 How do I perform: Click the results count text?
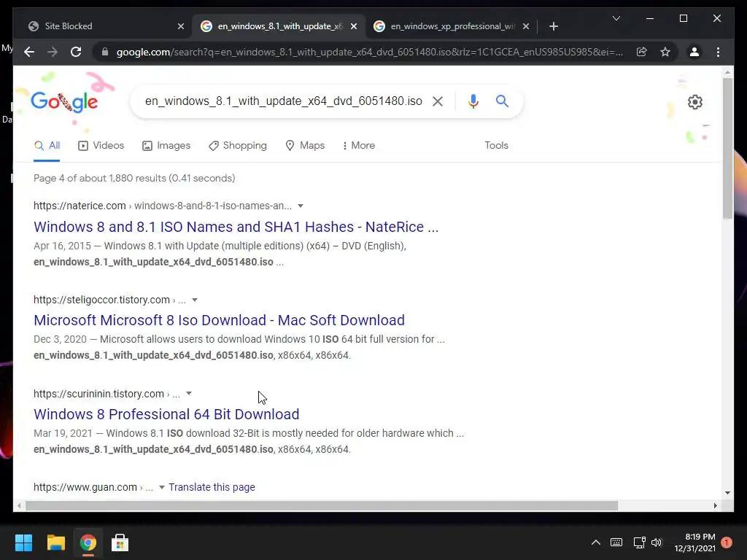(134, 178)
